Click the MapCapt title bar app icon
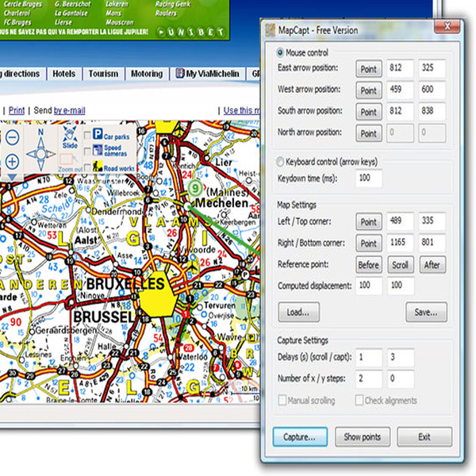 tap(270, 30)
